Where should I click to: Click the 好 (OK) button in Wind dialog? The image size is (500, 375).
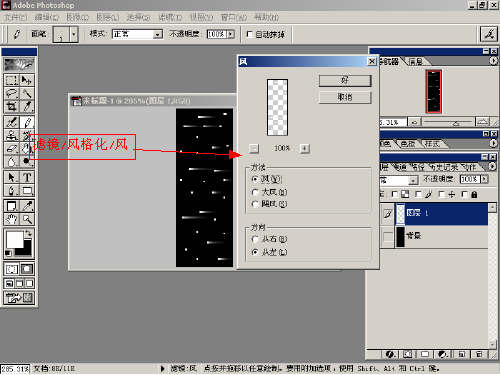[x=345, y=80]
